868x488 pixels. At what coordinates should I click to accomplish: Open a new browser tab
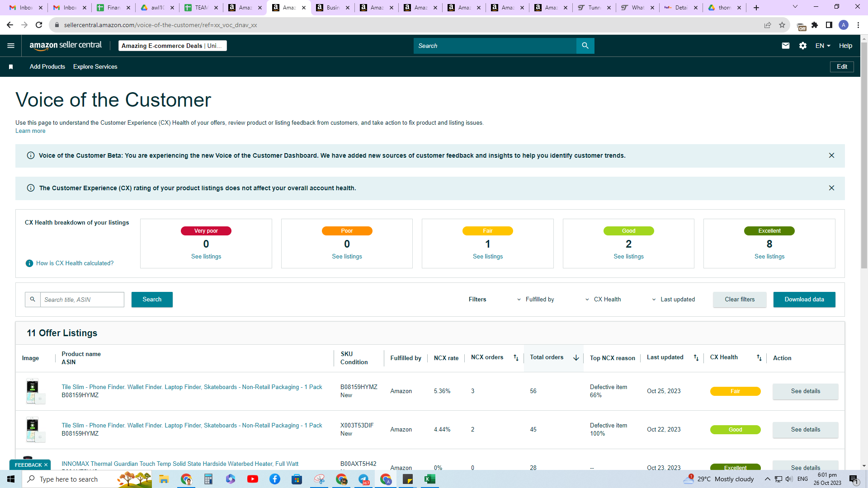click(756, 8)
